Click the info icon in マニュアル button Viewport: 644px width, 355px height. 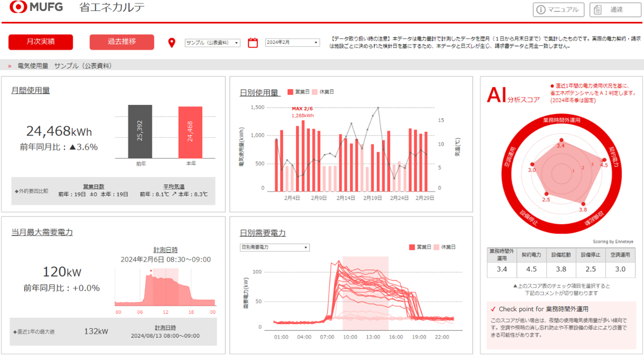[541, 9]
